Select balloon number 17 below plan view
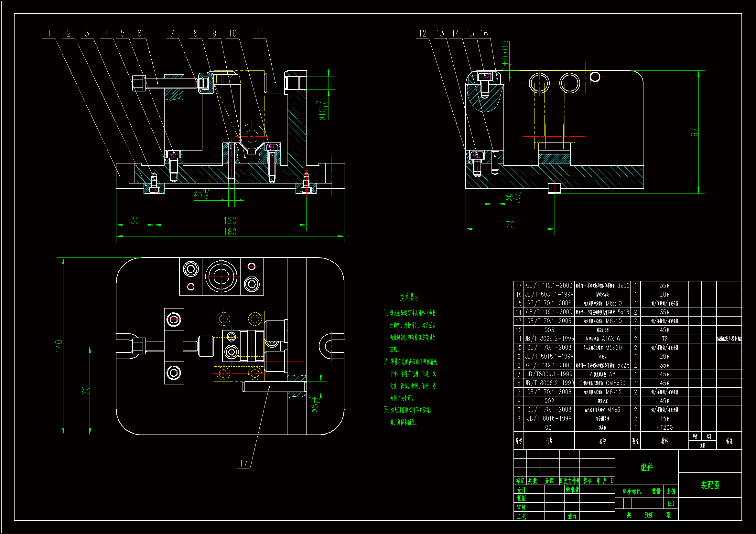Screen dimensions: 756x534 coord(243,464)
